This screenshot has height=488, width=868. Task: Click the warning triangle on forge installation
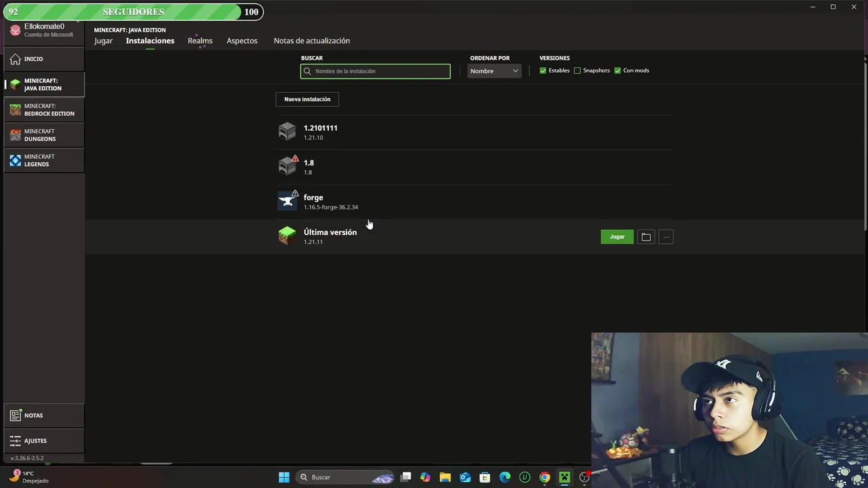[x=295, y=193]
